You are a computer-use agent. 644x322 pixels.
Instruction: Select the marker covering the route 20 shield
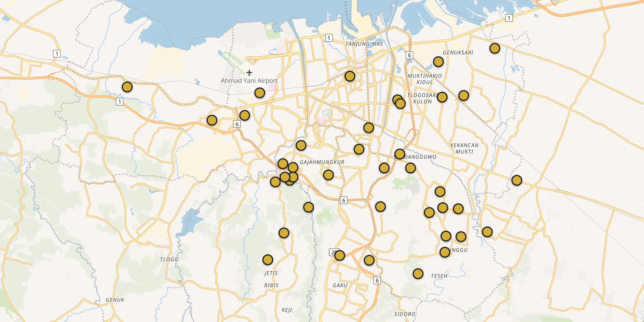tap(340, 255)
